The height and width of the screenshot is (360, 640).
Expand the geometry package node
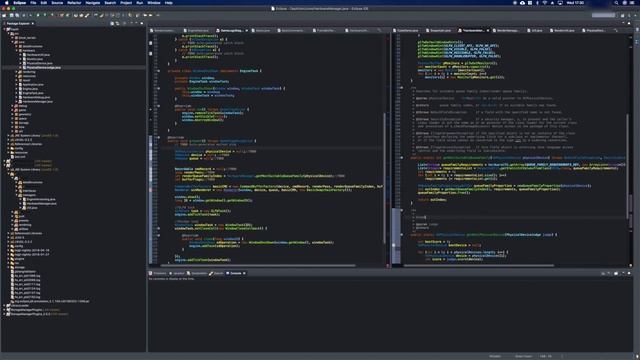[x=13, y=114]
